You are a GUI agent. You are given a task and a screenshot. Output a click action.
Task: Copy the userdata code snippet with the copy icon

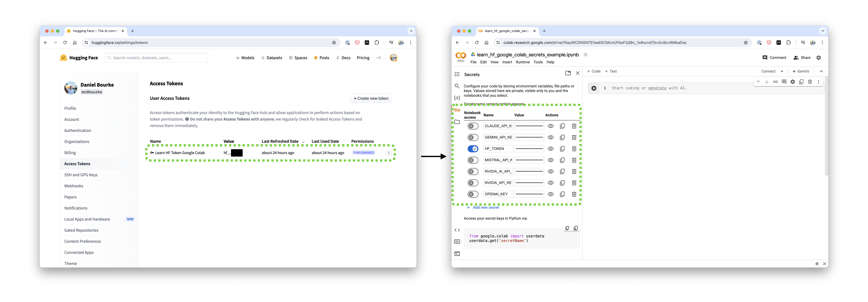click(x=567, y=228)
